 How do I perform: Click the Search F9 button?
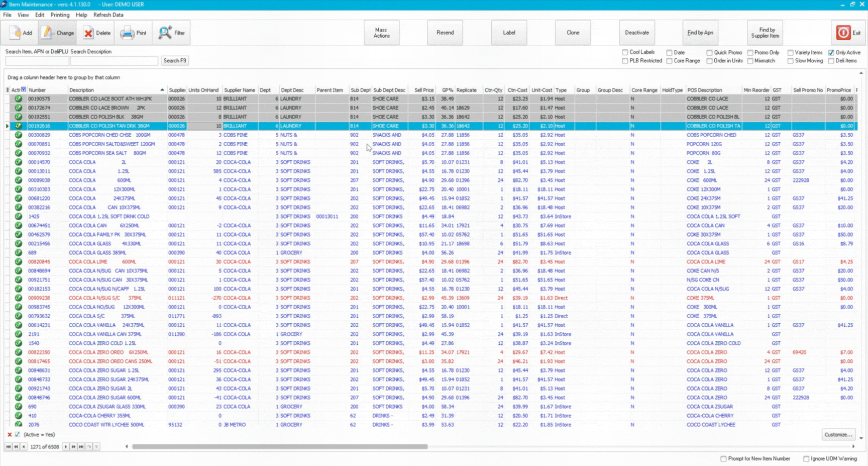[175, 61]
